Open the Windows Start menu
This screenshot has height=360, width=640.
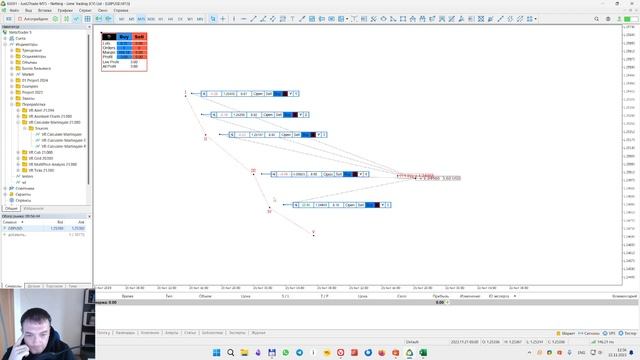coord(216,353)
